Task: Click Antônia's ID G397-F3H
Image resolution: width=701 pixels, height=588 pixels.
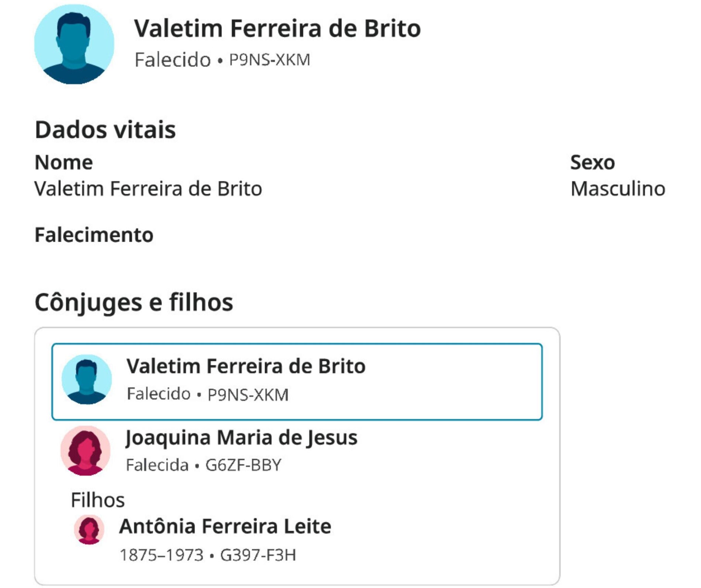Action: (x=258, y=555)
